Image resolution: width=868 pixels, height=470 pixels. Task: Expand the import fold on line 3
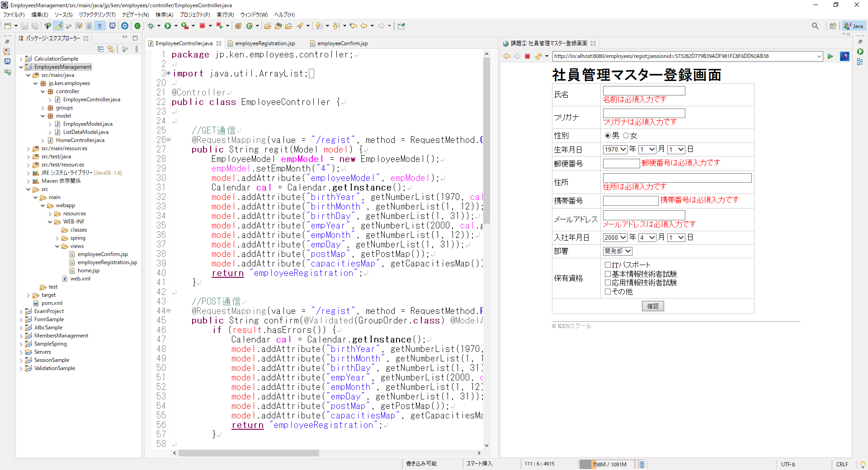tap(169, 73)
